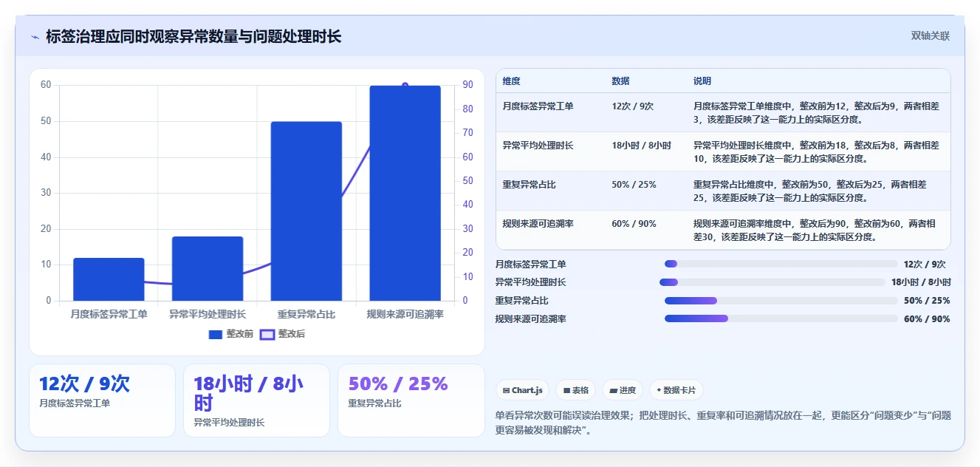Screen dimensions: 980x467
Task: Click the 12次 / 9次 data card
Action: pyautogui.click(x=102, y=400)
